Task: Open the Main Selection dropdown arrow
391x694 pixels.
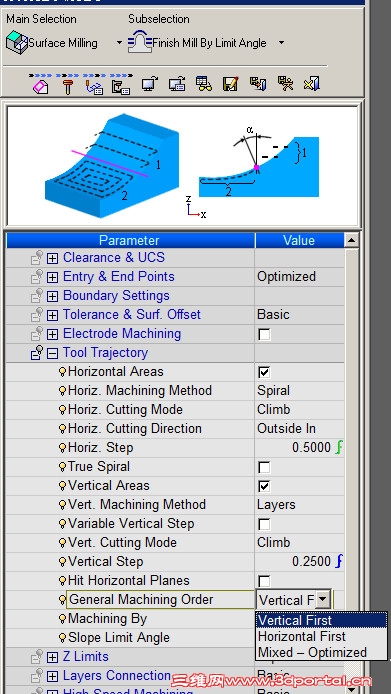Action: pos(119,43)
